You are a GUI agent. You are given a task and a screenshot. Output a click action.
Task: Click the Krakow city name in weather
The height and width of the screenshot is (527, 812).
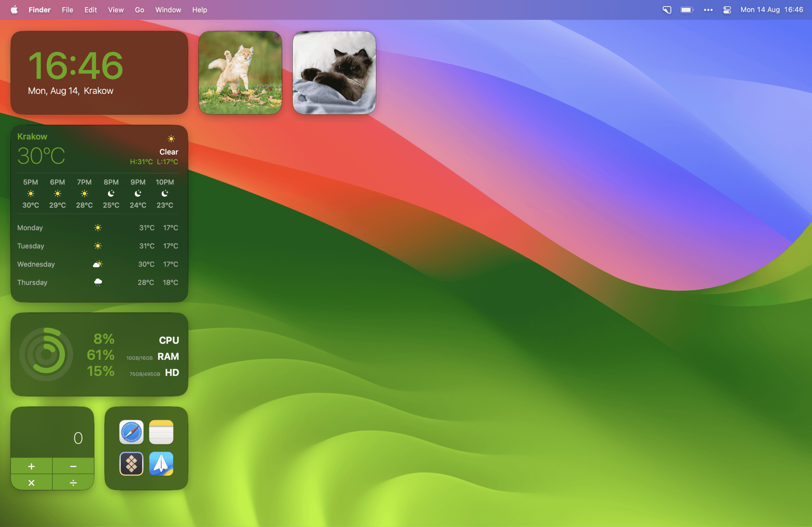(32, 136)
